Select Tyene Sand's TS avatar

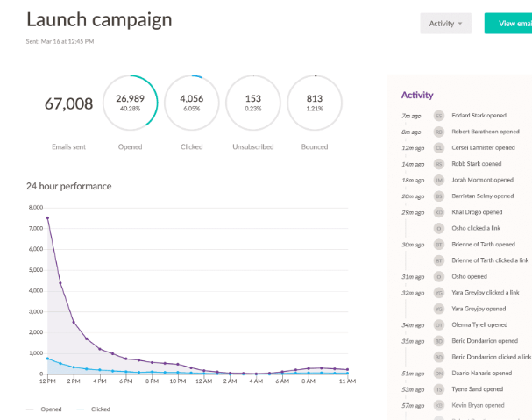tap(439, 389)
